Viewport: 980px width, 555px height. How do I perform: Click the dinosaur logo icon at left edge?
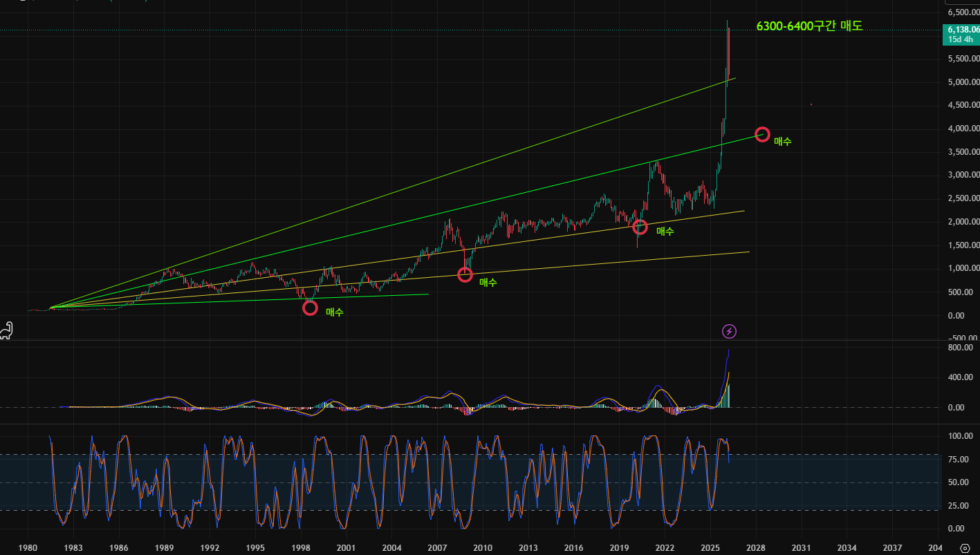click(6, 331)
